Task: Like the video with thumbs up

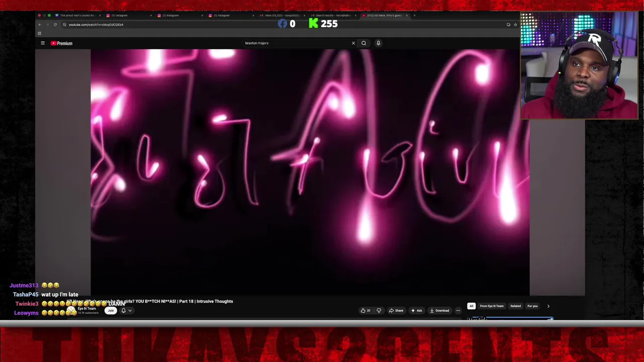Action: 365,311
